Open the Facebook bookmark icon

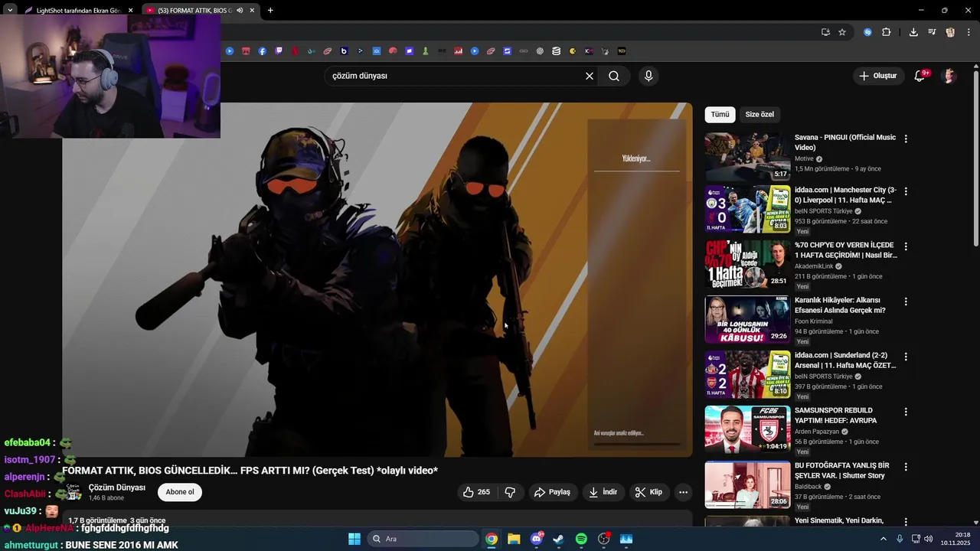click(x=263, y=51)
